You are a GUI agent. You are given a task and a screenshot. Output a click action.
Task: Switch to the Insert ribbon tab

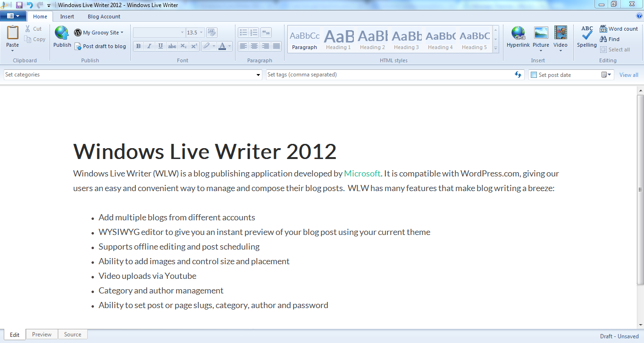67,16
